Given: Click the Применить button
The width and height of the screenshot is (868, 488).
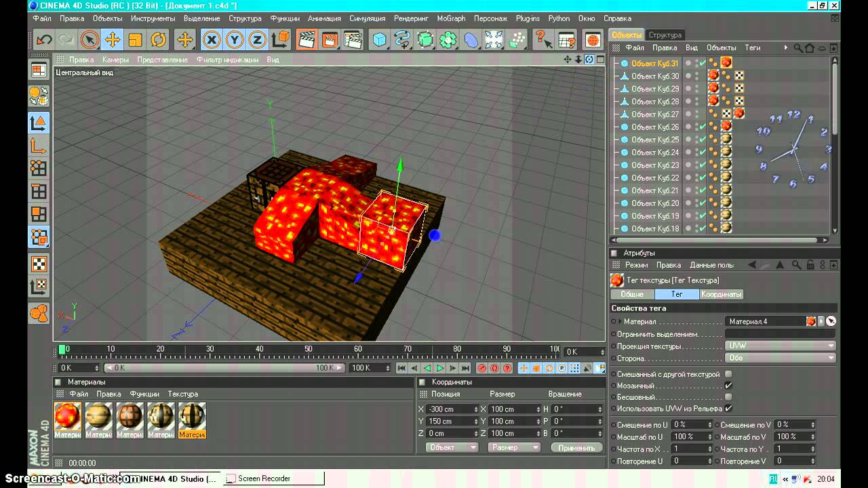Looking at the screenshot, I should click(577, 447).
